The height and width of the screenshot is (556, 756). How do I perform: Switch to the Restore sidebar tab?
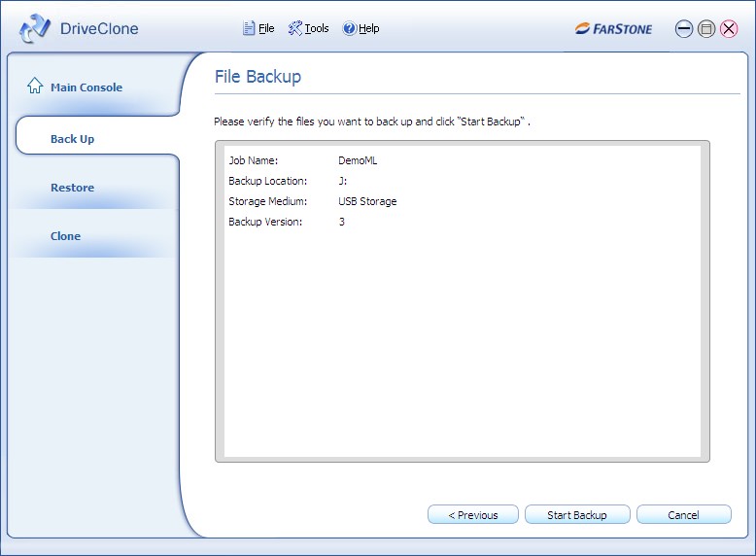pos(73,188)
